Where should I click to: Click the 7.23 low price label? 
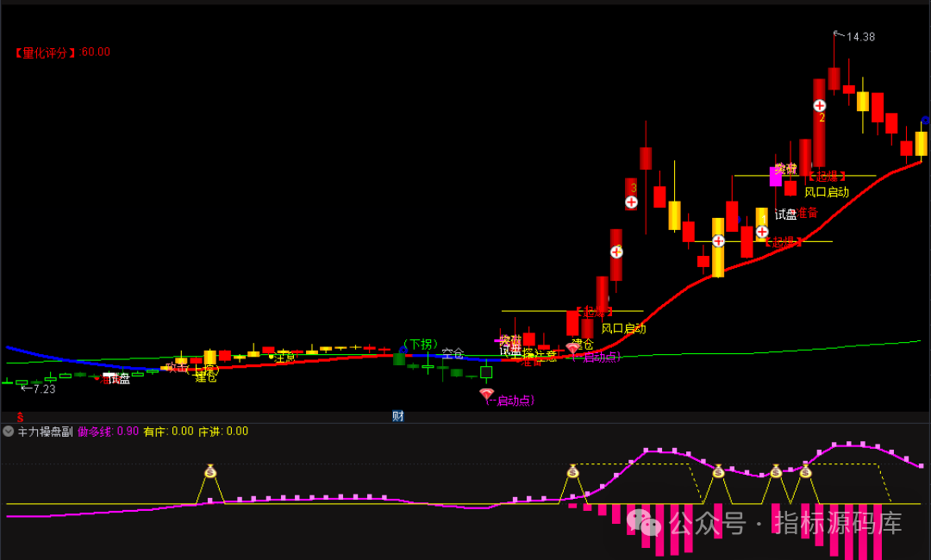41,389
